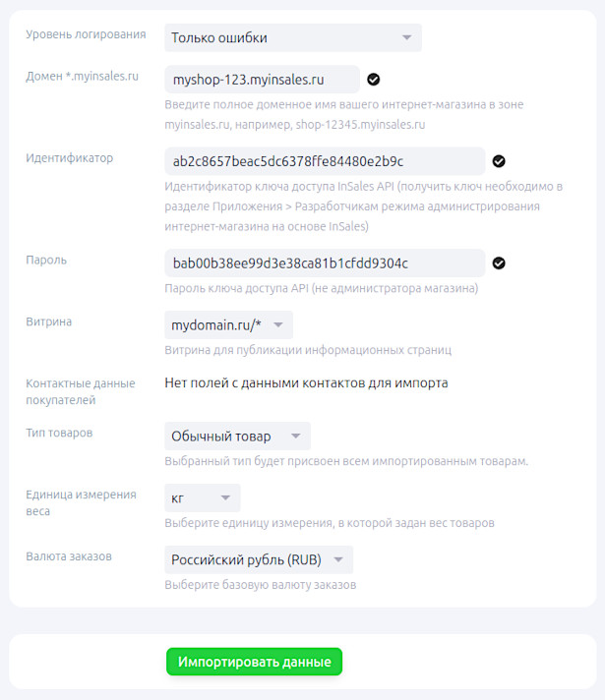Expand the weight unit dropdown 'кг'
Image resolution: width=605 pixels, height=700 pixels.
[203, 498]
